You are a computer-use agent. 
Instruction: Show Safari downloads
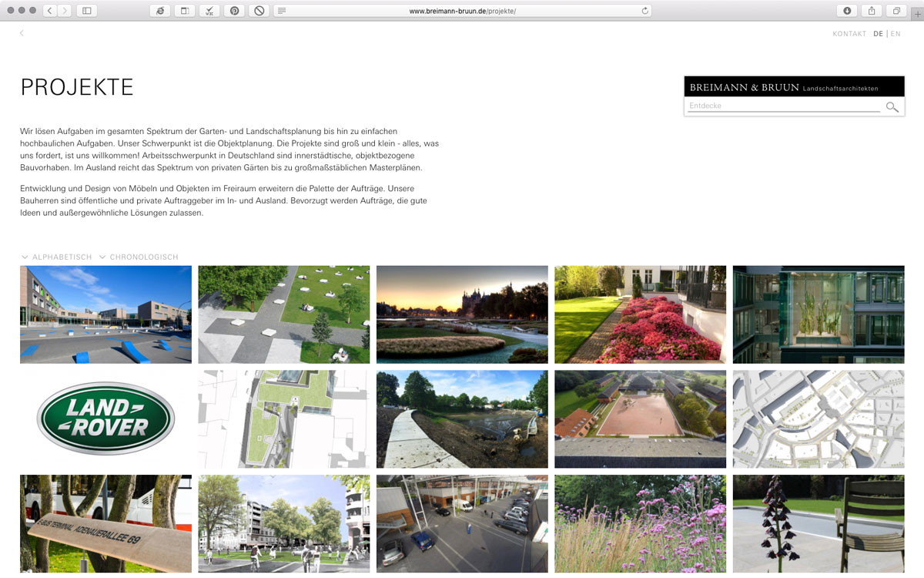847,11
